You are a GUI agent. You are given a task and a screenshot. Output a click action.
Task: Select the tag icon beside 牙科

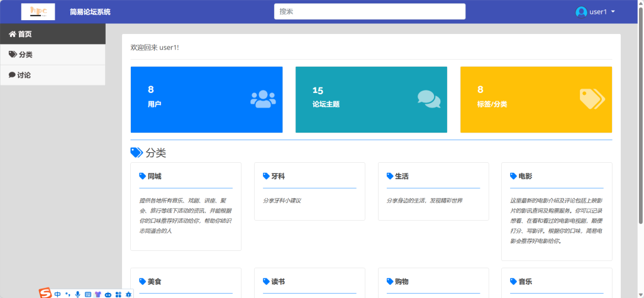click(266, 176)
